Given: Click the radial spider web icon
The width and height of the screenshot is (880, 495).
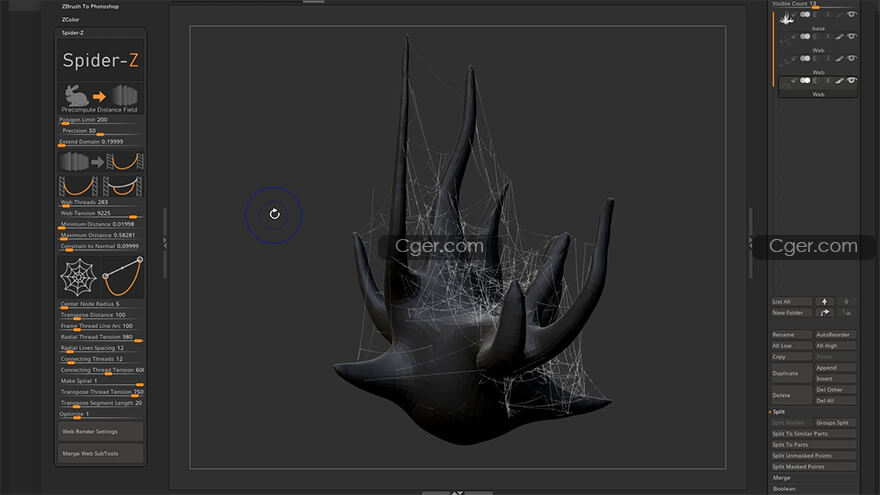Looking at the screenshot, I should coord(79,277).
